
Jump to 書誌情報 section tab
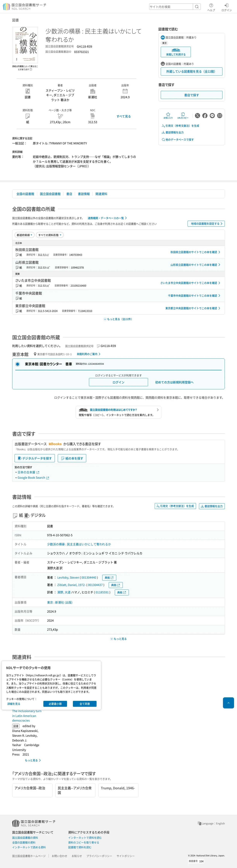coord(84,194)
